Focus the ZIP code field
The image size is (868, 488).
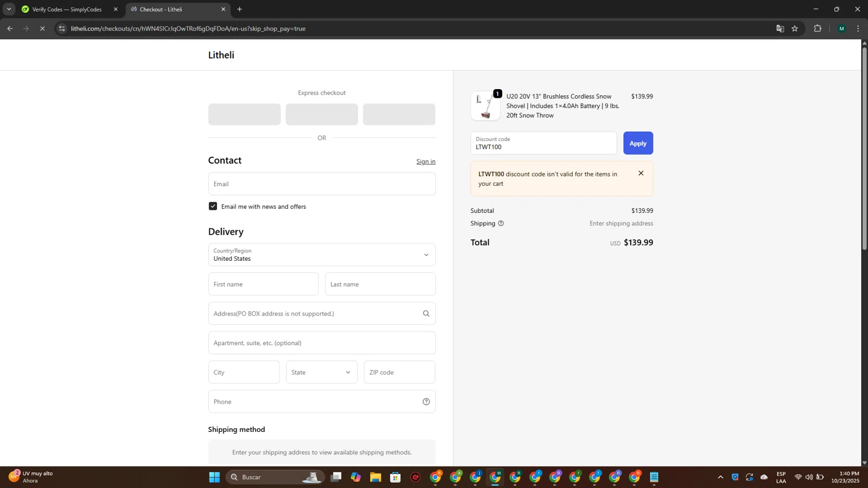coord(399,372)
